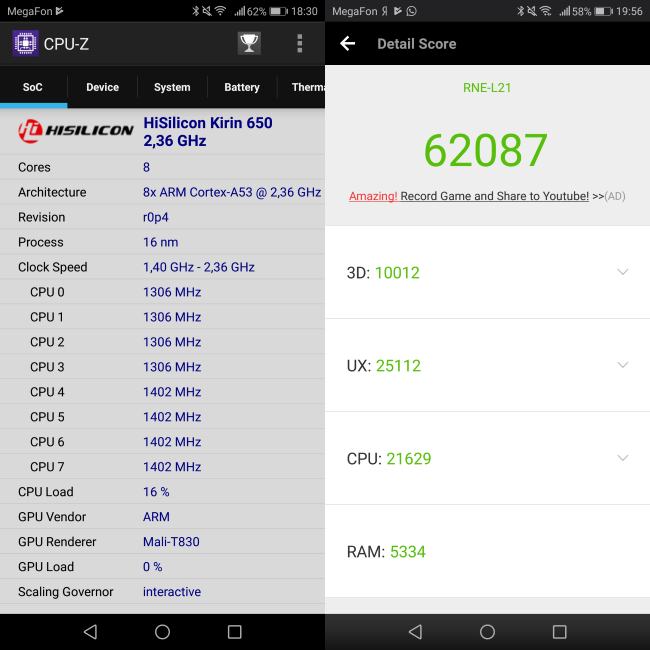Select the SoC tab
The width and height of the screenshot is (650, 650).
[33, 87]
